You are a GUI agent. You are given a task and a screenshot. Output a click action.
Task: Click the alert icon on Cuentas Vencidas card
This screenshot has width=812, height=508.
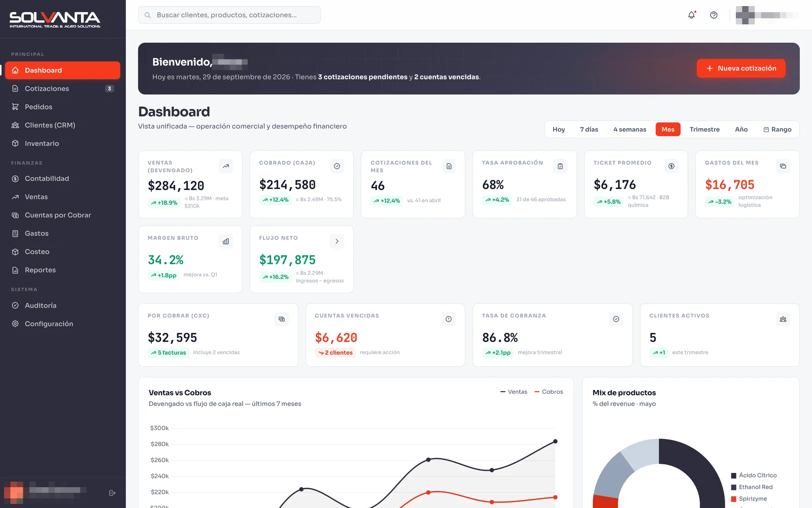449,319
